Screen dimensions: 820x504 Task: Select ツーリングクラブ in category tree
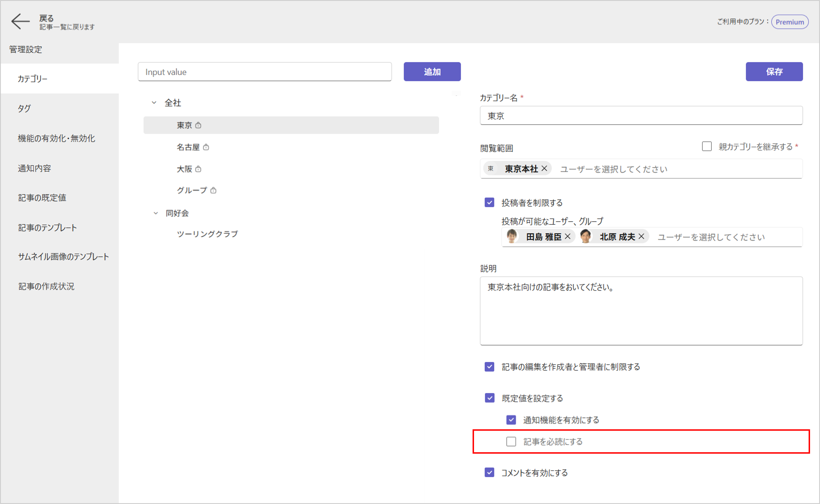207,234
